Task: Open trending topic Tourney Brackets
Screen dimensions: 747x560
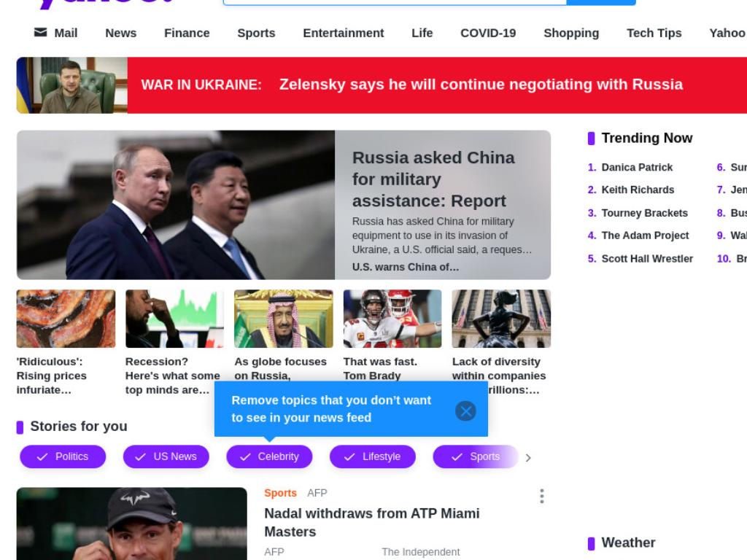Action: coord(645,213)
